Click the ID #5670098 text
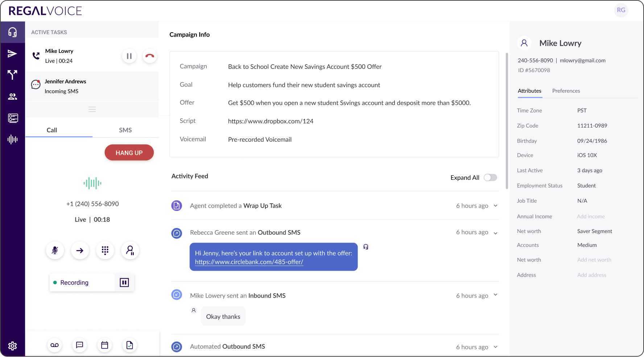Screen dimensions: 644x357 534,70
